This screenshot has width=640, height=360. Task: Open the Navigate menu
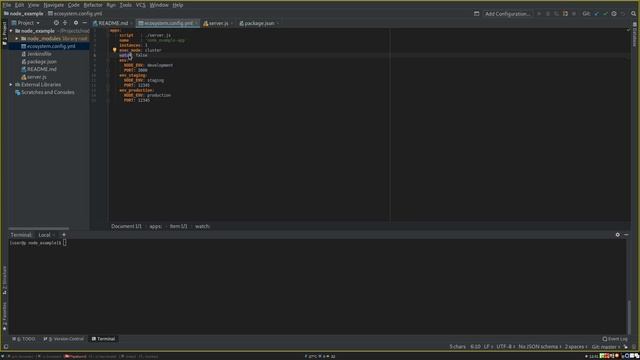coord(53,5)
